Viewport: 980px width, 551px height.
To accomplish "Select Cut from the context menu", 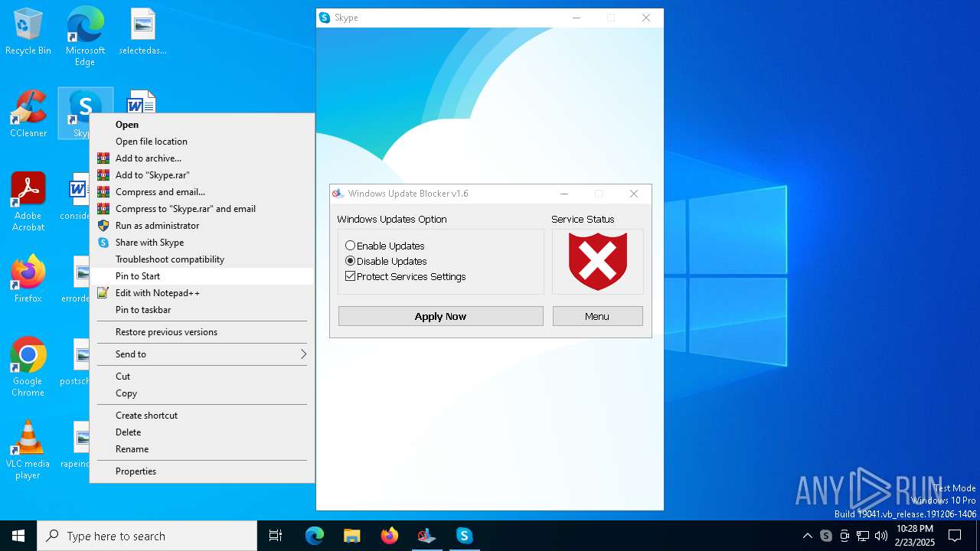I will [202, 377].
